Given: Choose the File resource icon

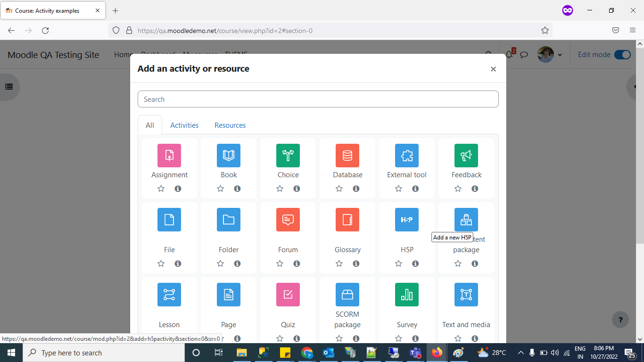Looking at the screenshot, I should [x=169, y=220].
